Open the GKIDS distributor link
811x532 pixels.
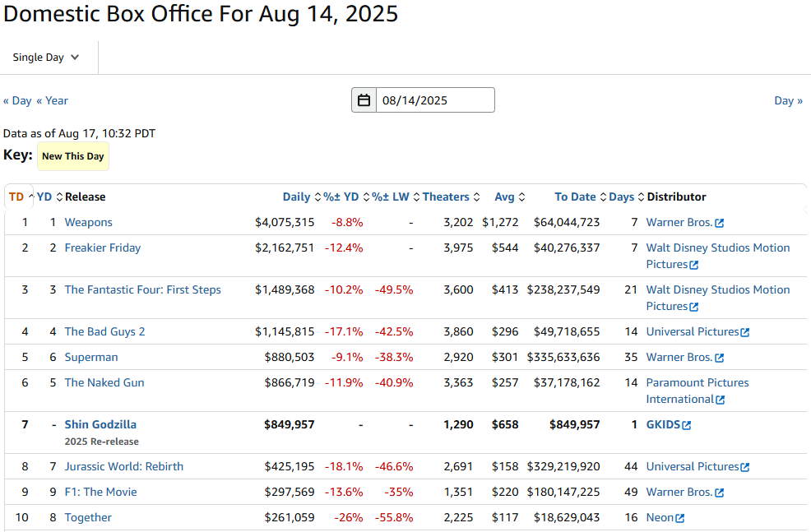click(x=663, y=424)
